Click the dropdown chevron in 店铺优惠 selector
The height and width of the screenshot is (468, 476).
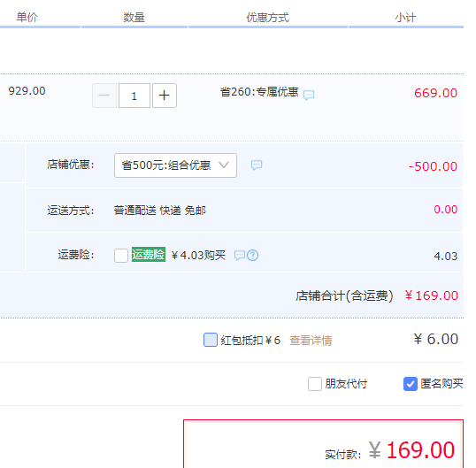coord(224,165)
